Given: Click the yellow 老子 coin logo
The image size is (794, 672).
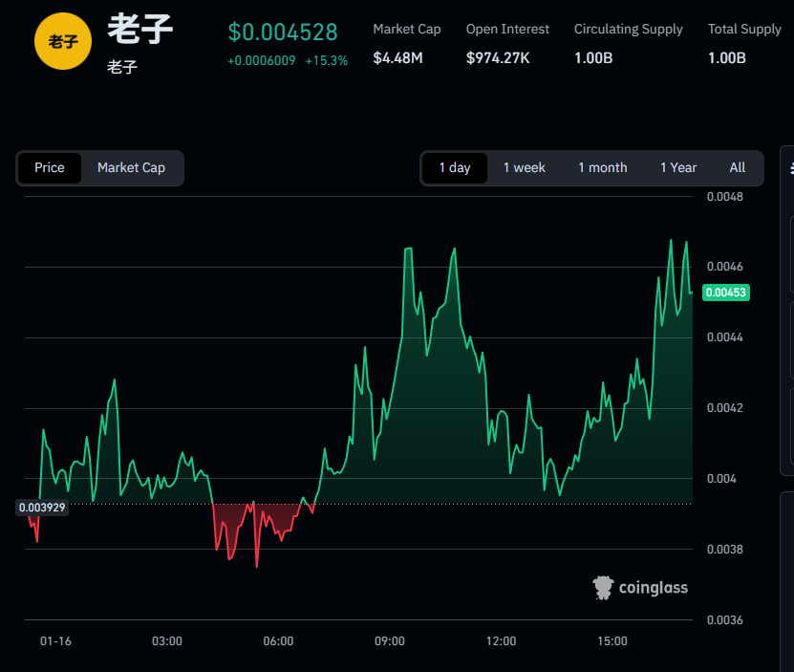Looking at the screenshot, I should (x=63, y=42).
